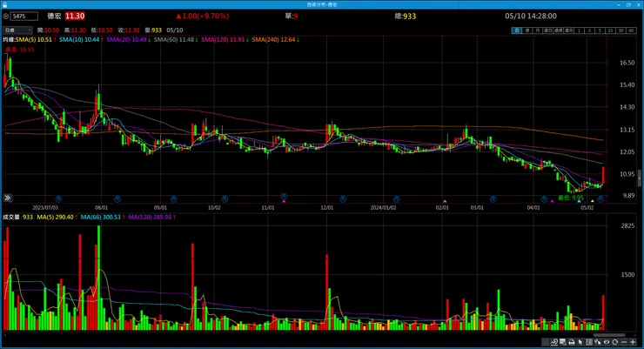
Task: Click the total volume 總:933
Action: (406, 16)
